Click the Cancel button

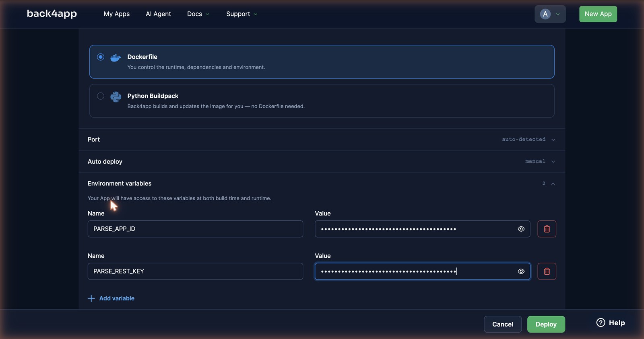[x=503, y=324]
